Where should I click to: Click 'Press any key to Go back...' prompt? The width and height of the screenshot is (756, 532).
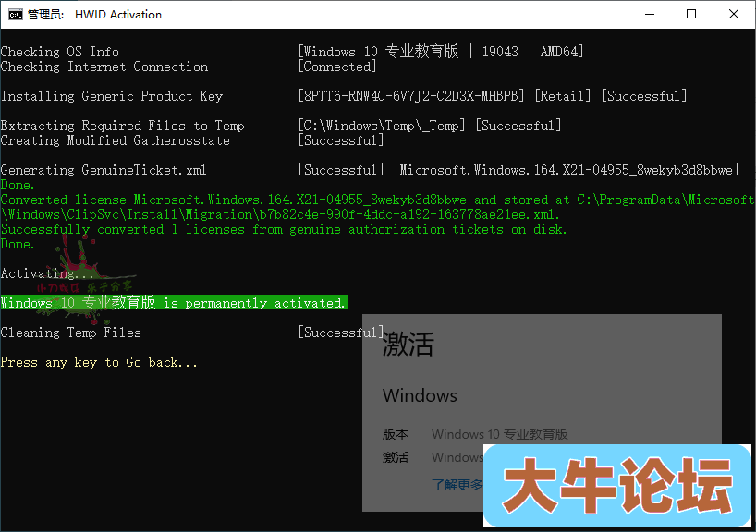[99, 362]
